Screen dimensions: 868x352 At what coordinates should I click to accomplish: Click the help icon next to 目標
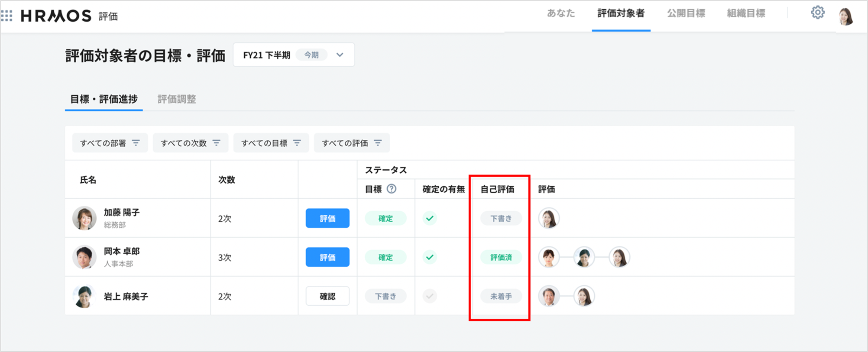click(391, 189)
